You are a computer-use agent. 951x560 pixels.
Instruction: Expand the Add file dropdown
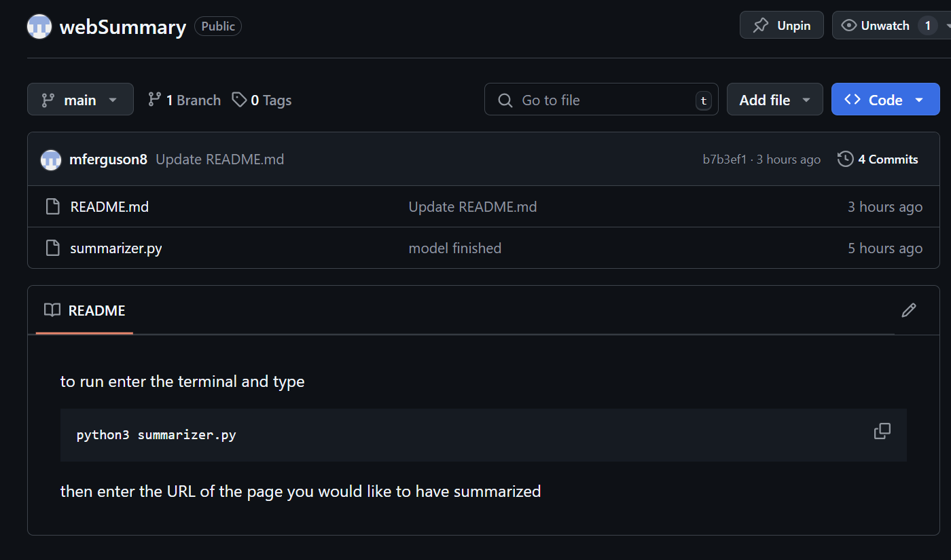(x=774, y=100)
